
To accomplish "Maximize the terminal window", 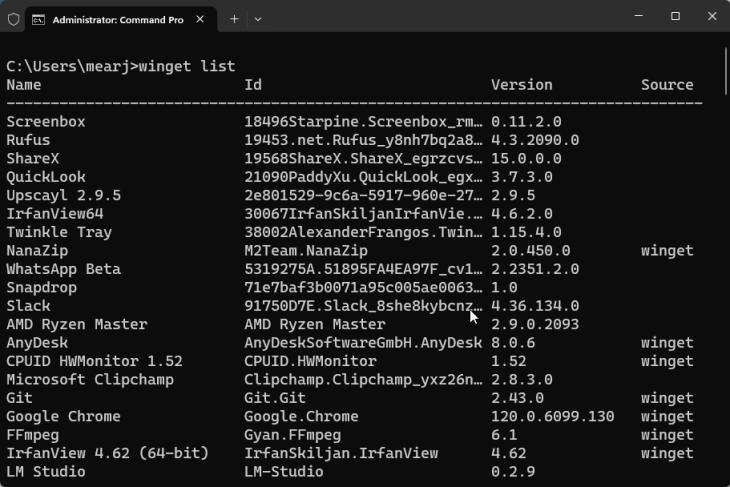I will pos(675,16).
